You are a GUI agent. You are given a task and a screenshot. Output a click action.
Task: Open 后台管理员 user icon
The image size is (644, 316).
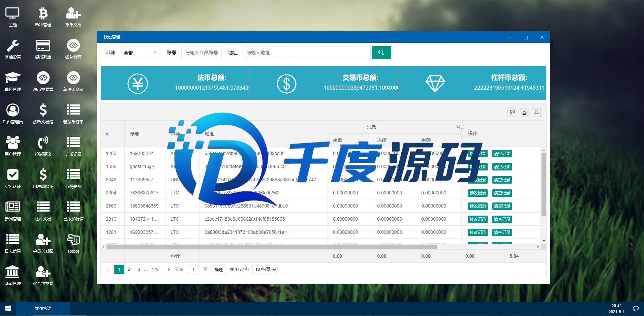tap(13, 114)
